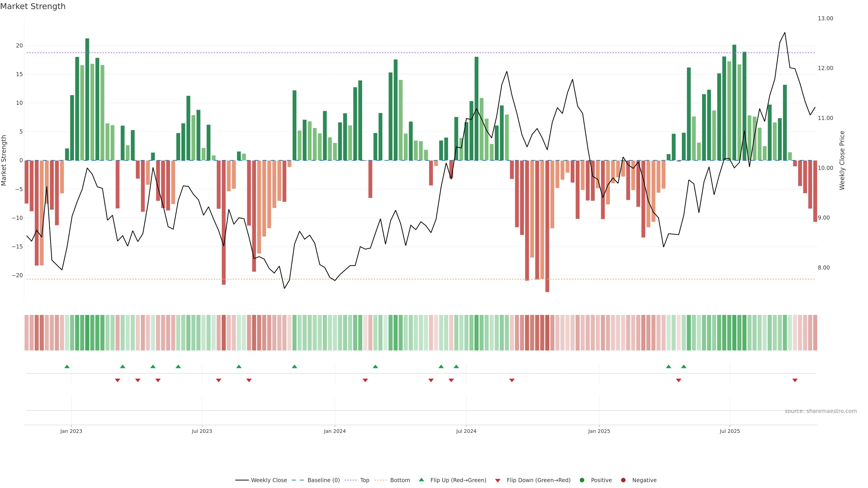
Task: Click the Flip Down red triangle legend icon
Action: 498,481
